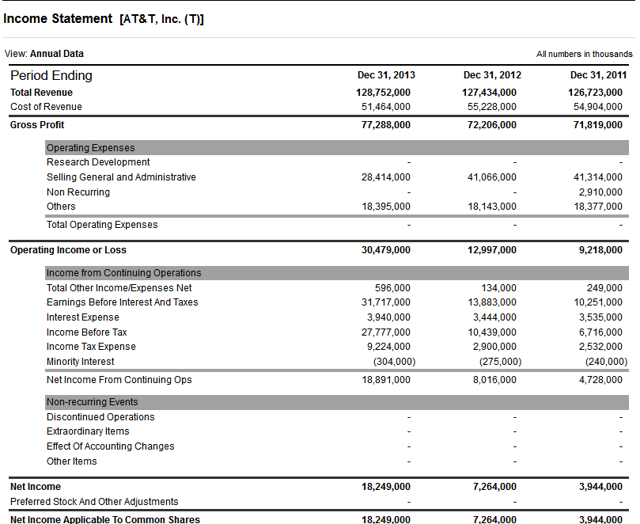The image size is (640, 524).
Task: Select the Net Income row label
Action: 36,487
